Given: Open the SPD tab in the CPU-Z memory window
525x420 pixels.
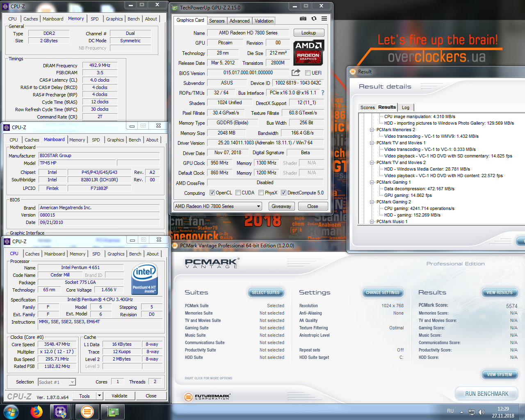Looking at the screenshot, I should [95, 19].
